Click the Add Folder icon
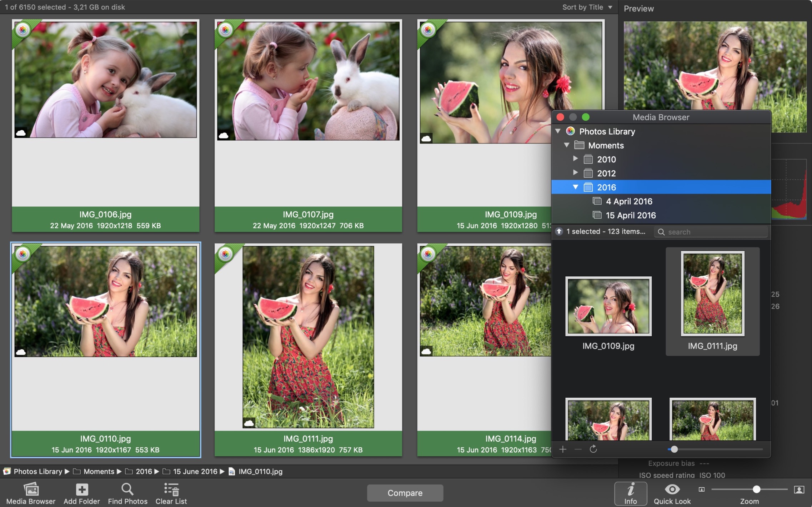 (x=81, y=490)
